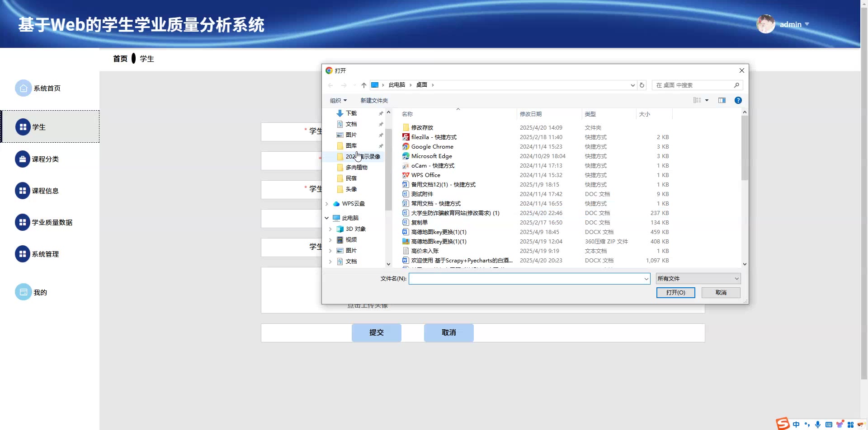
Task: Click the 打开(O) button
Action: coord(675,293)
